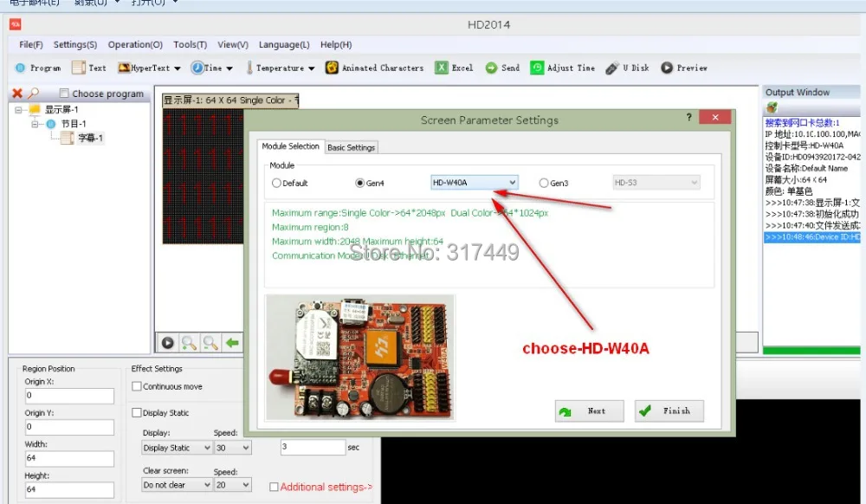Click the zoom out magnifier below preview
The height and width of the screenshot is (504, 866).
210,343
